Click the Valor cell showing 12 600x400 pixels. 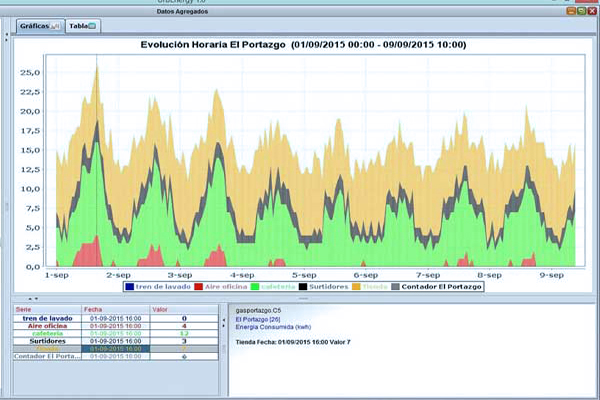(x=184, y=334)
